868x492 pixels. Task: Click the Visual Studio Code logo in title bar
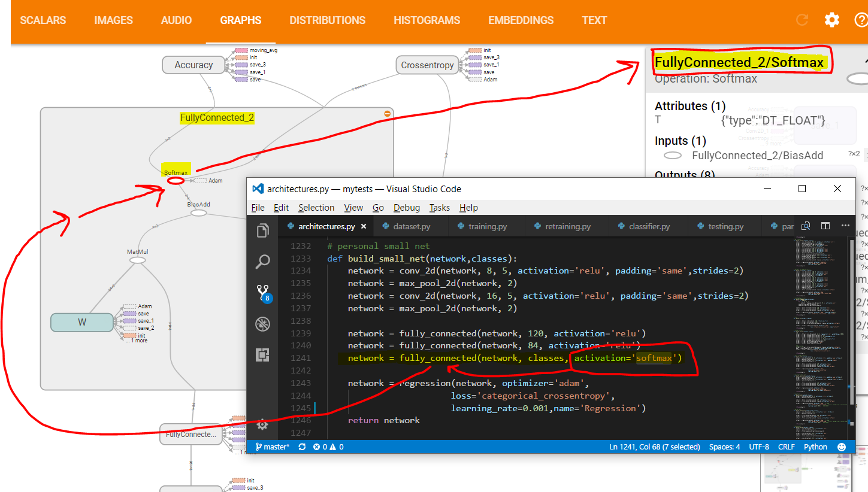[258, 189]
